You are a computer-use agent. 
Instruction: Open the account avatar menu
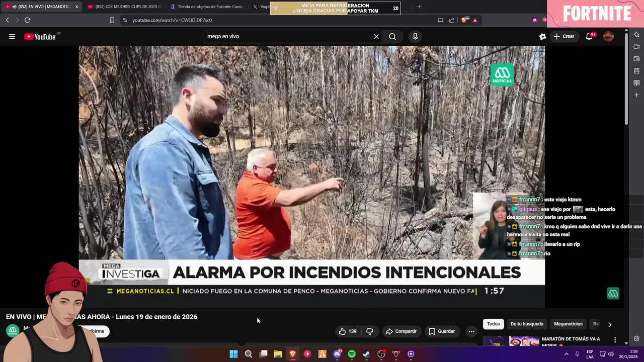point(608,36)
